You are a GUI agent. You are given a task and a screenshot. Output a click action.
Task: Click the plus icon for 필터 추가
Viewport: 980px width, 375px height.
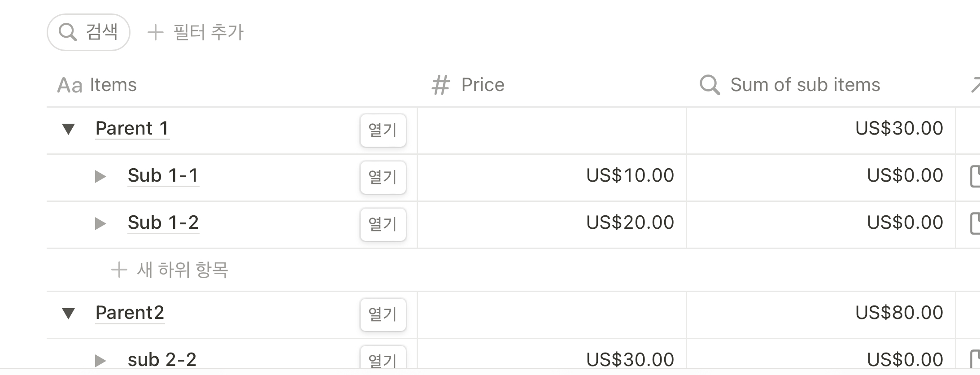tap(155, 32)
